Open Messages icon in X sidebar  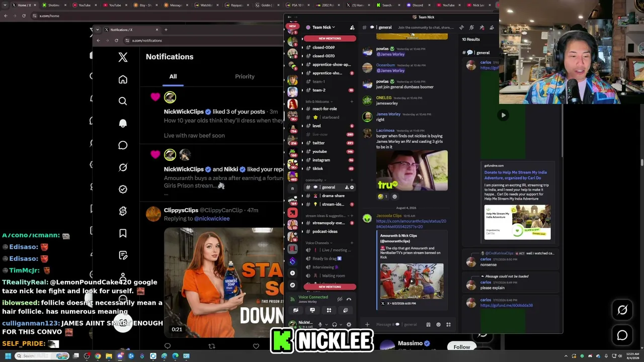[x=123, y=145]
